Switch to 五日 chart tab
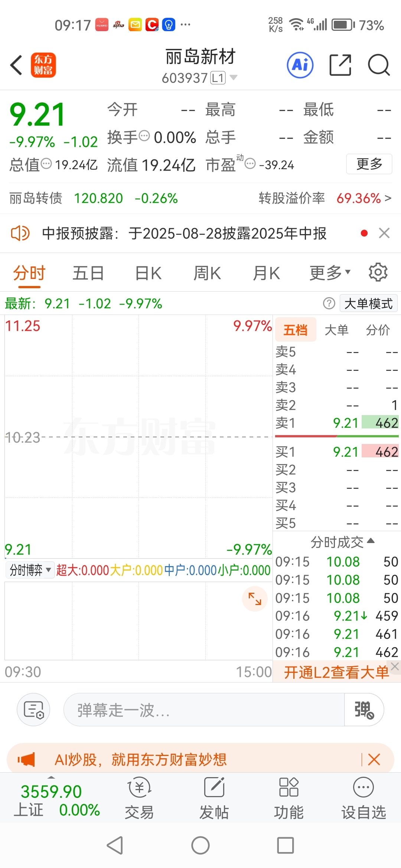Screen dimensions: 401x868 88,273
